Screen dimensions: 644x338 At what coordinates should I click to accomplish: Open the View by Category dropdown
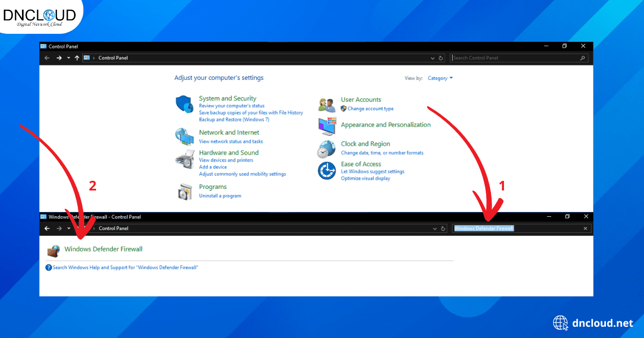440,78
